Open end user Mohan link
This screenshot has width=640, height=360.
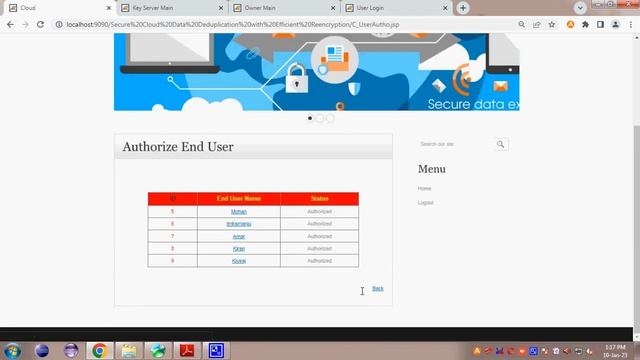[239, 211]
